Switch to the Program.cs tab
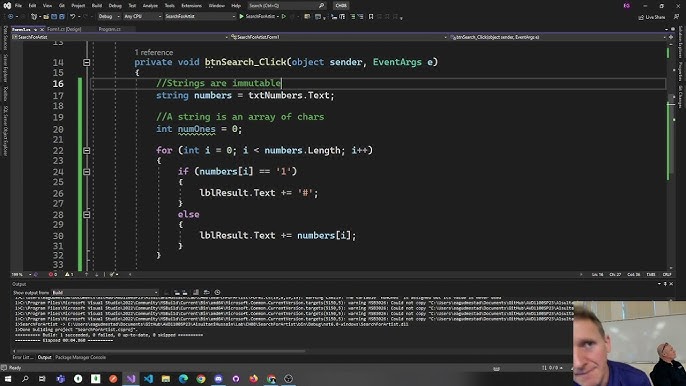 pos(109,29)
